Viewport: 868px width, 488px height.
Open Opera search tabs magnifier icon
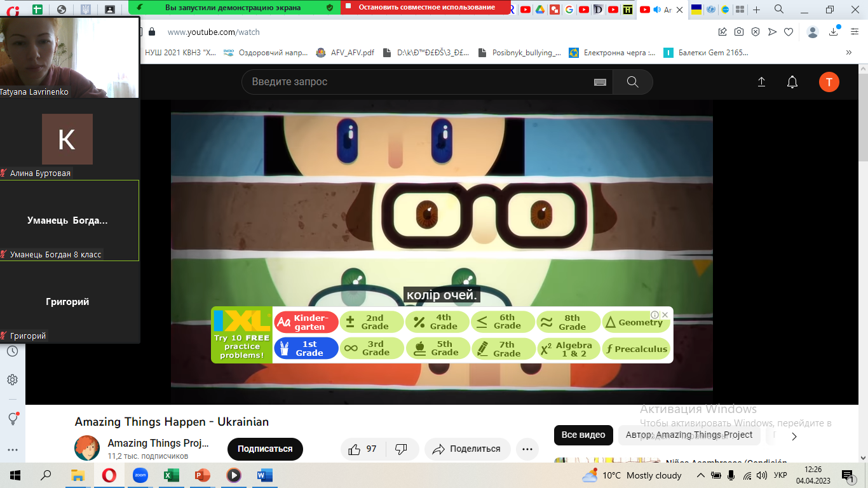point(779,9)
